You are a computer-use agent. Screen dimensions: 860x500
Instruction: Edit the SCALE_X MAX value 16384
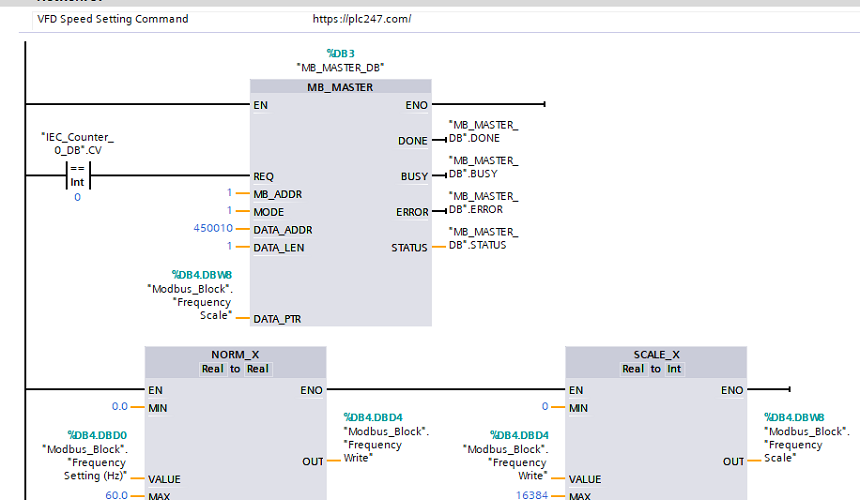point(532,495)
